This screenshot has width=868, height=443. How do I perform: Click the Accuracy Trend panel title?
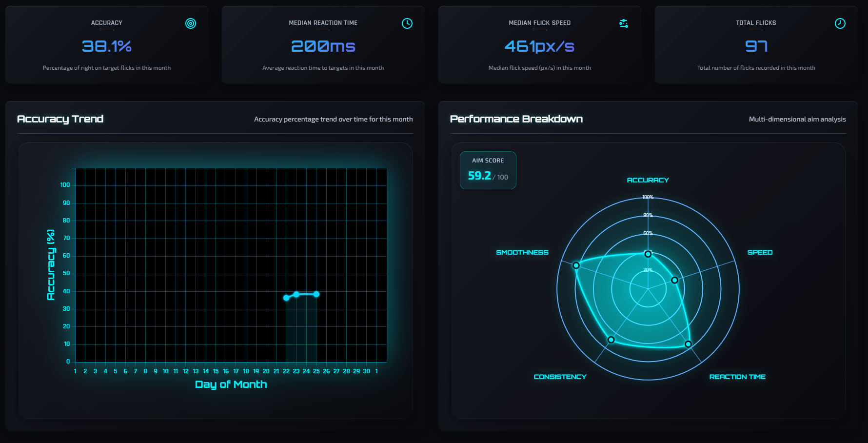tap(60, 119)
